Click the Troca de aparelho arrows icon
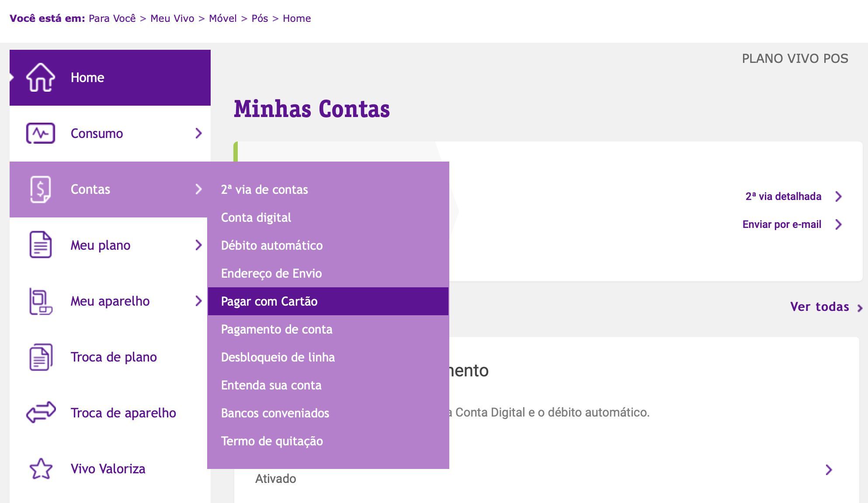Viewport: 868px width, 503px height. [41, 413]
